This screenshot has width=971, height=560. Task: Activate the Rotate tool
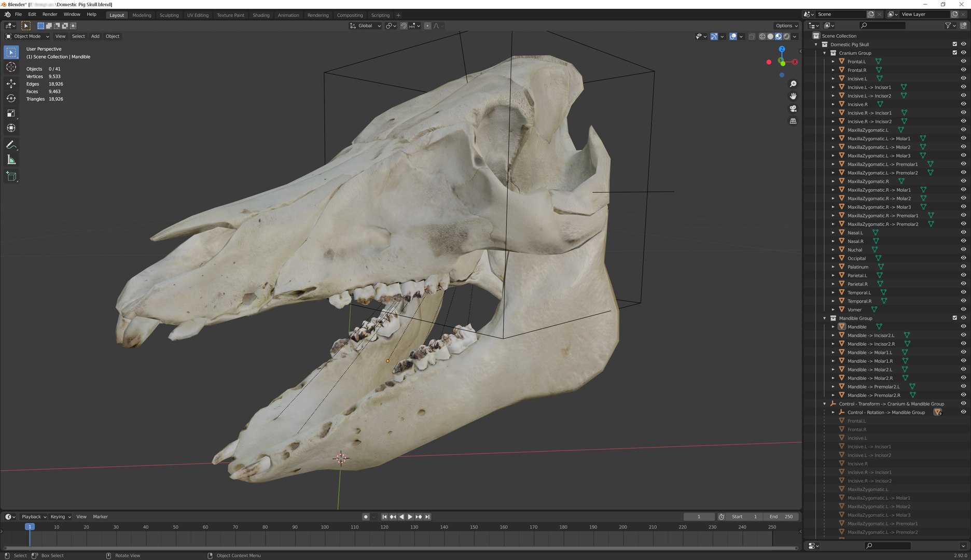(11, 99)
